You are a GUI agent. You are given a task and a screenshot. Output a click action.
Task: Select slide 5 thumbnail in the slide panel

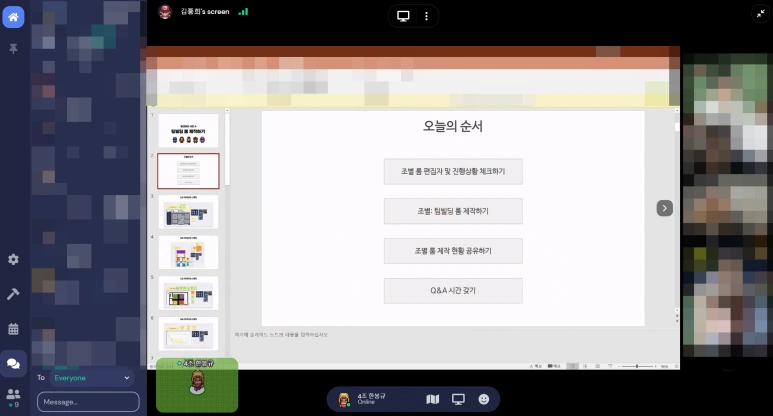click(188, 293)
